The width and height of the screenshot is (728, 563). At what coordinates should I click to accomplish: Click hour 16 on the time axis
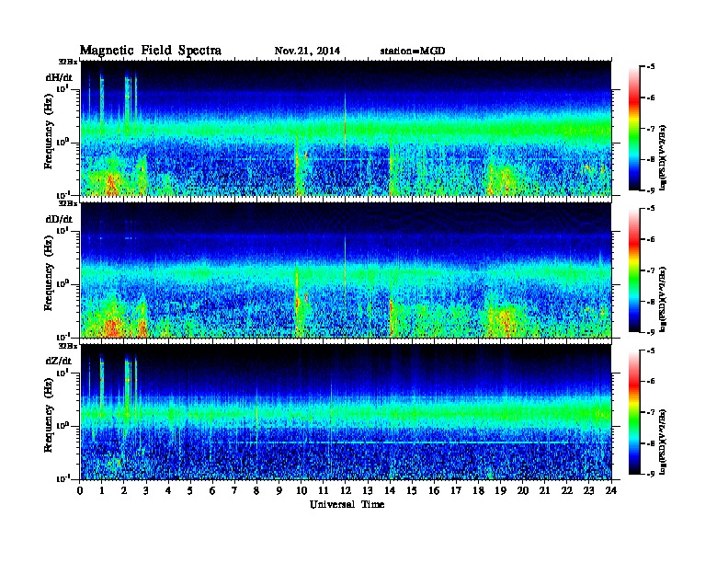click(434, 491)
